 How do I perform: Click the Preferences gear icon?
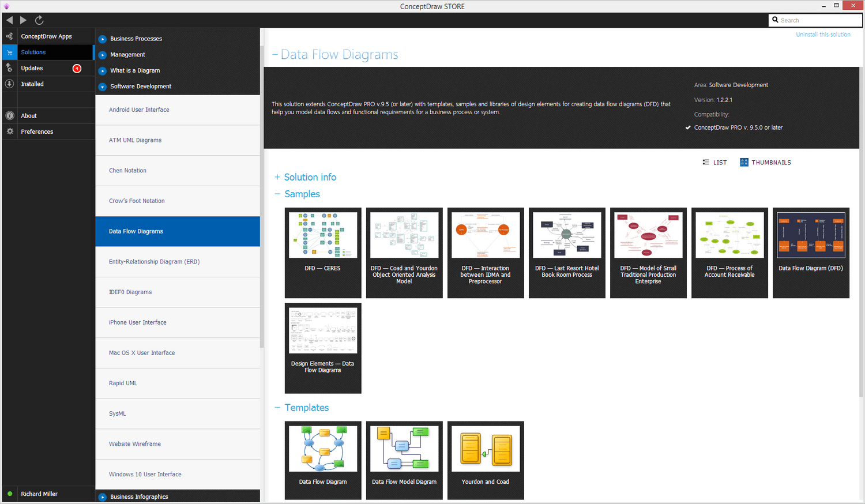9,131
